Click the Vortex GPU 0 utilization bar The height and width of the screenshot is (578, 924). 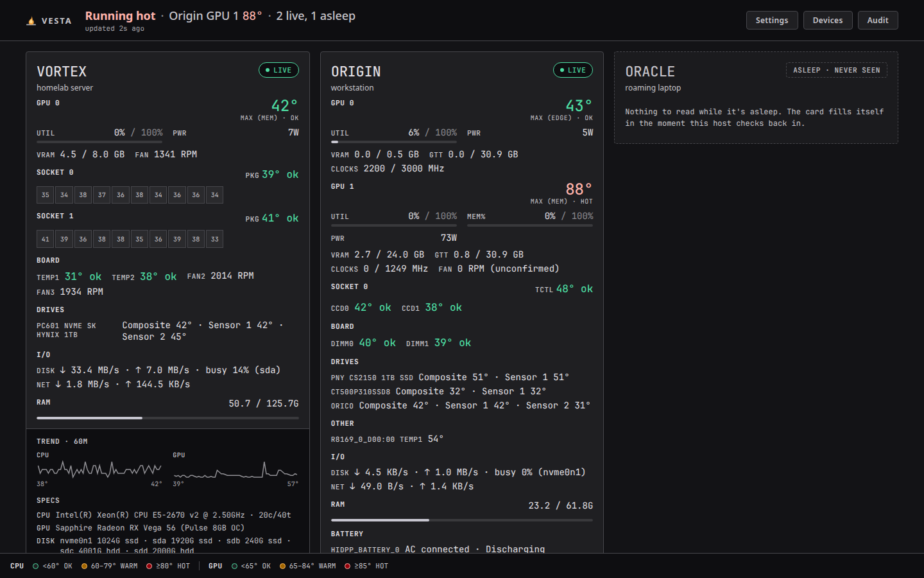click(x=99, y=141)
